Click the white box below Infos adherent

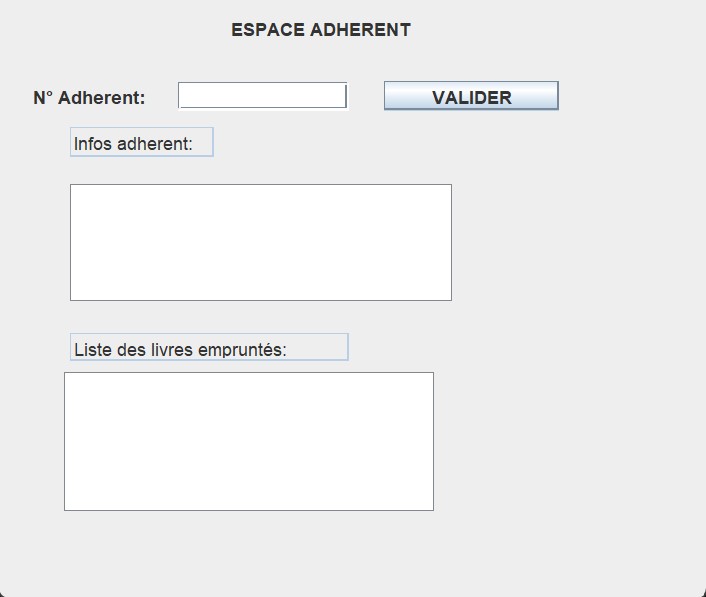260,242
